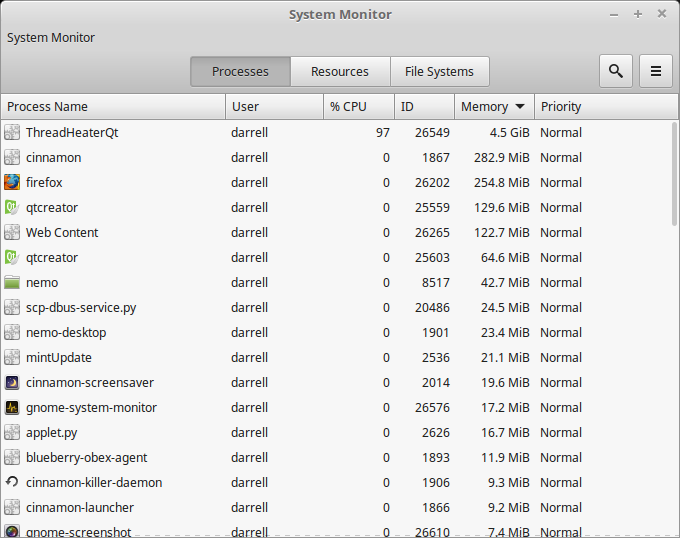Image resolution: width=680 pixels, height=538 pixels.
Task: Click the search magnifier icon
Action: click(616, 71)
